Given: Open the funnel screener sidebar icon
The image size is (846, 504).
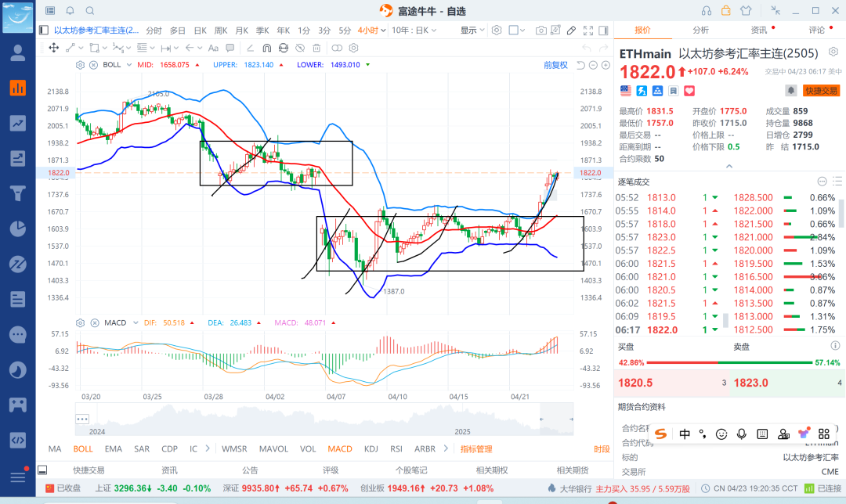Looking at the screenshot, I should 18,193.
